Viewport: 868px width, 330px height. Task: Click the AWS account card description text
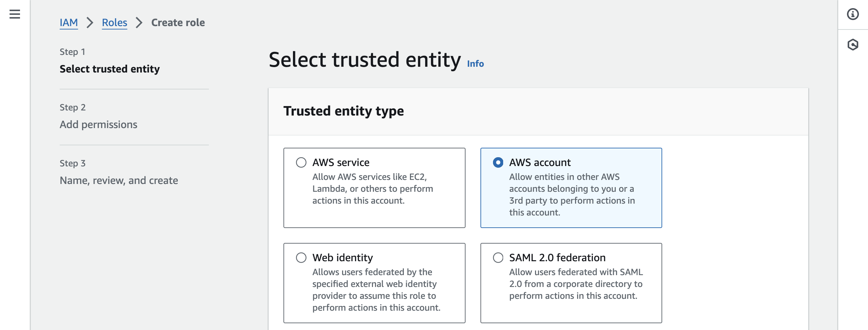click(572, 194)
